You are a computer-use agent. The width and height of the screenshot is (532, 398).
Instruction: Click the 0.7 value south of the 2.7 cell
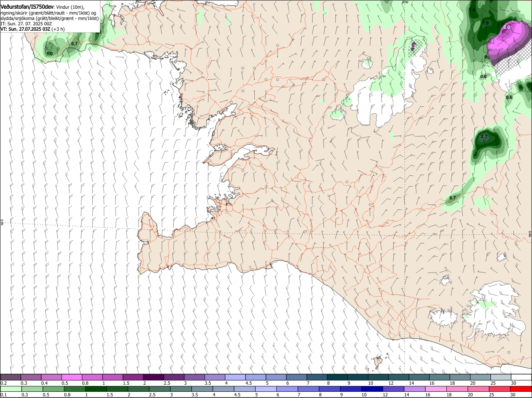[x=453, y=198]
